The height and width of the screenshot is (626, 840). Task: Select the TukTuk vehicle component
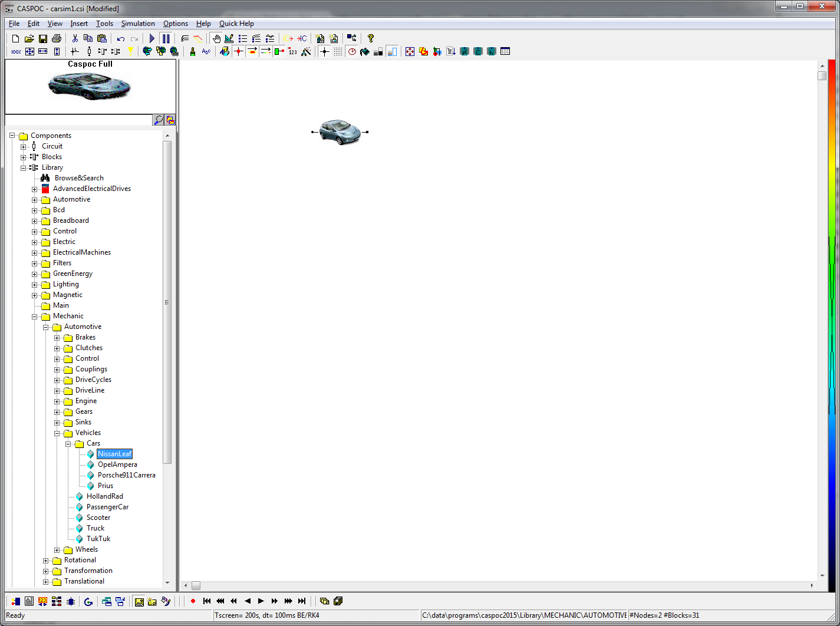[98, 539]
